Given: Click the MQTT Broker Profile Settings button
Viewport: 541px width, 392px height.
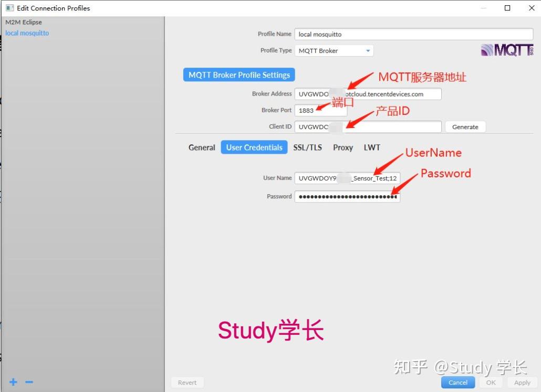Looking at the screenshot, I should pyautogui.click(x=238, y=75).
